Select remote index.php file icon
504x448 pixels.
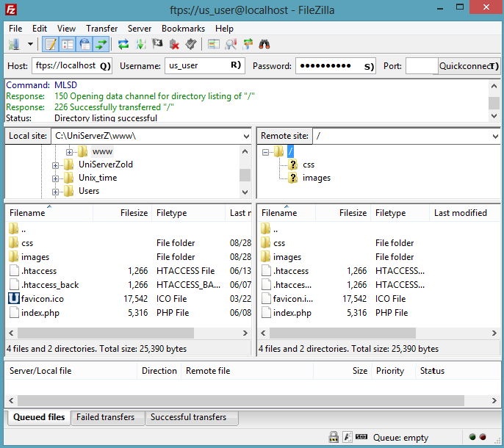click(x=266, y=312)
